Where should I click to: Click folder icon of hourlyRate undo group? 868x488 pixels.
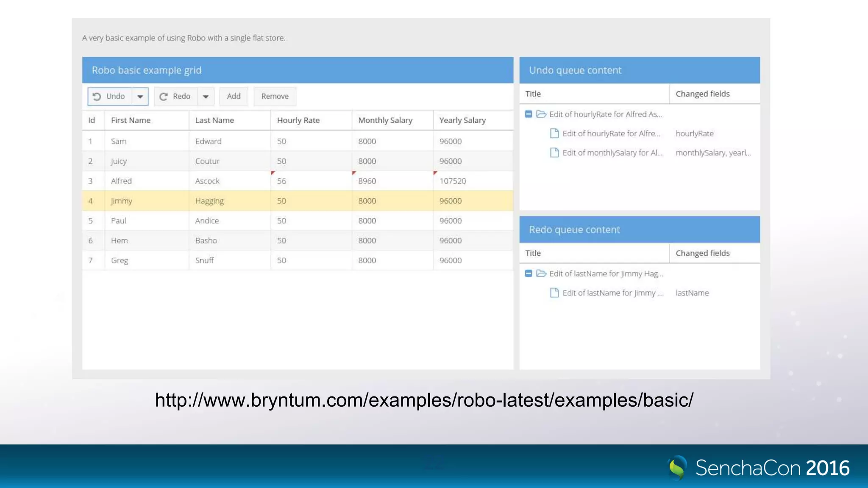tap(541, 114)
